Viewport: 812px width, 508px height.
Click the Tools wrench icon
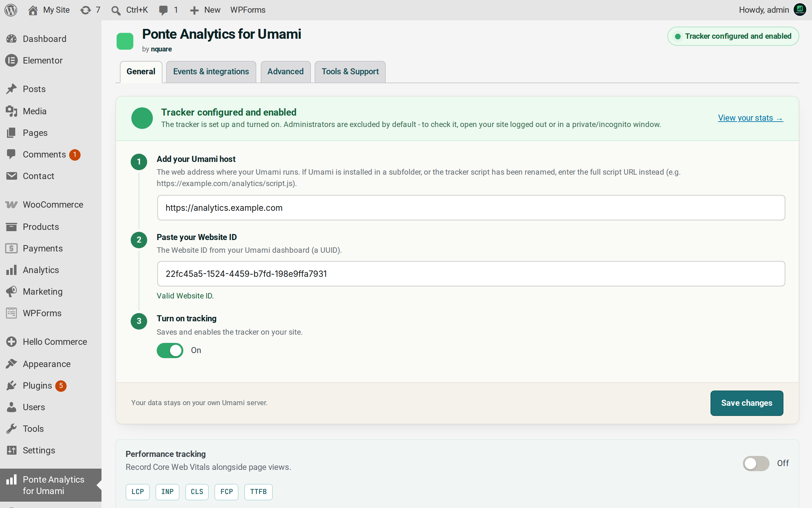[x=11, y=429]
